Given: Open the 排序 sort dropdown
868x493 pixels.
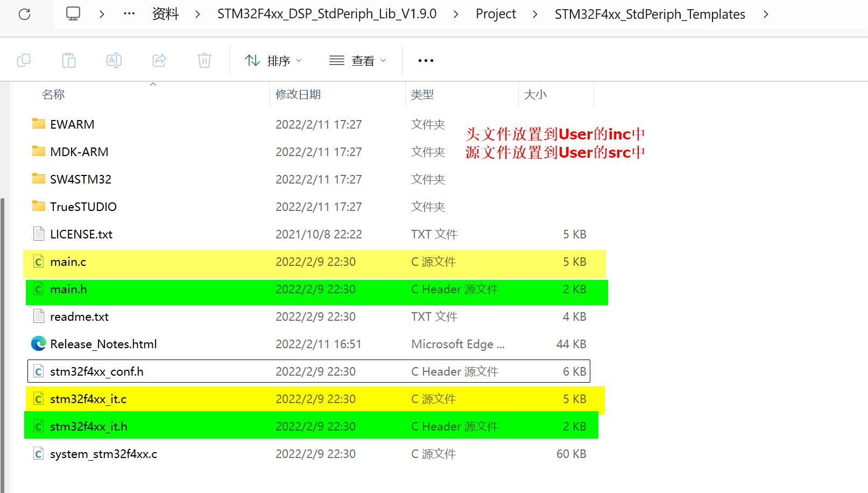Looking at the screenshot, I should click(273, 61).
